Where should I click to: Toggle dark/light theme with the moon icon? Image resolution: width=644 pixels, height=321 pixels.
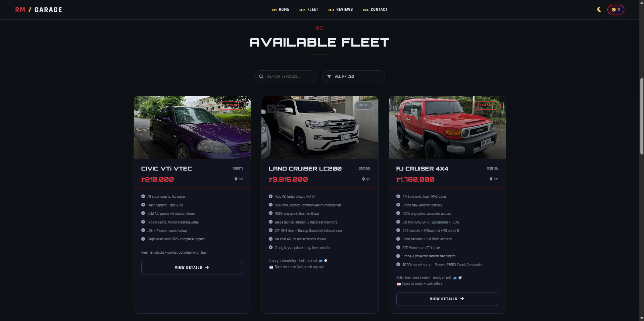599,10
